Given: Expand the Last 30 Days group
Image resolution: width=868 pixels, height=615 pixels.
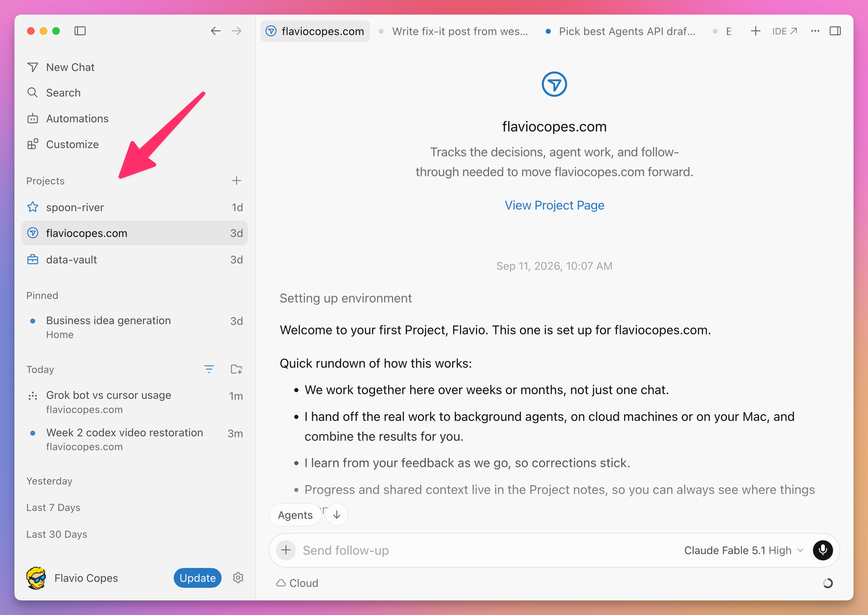Looking at the screenshot, I should (57, 534).
